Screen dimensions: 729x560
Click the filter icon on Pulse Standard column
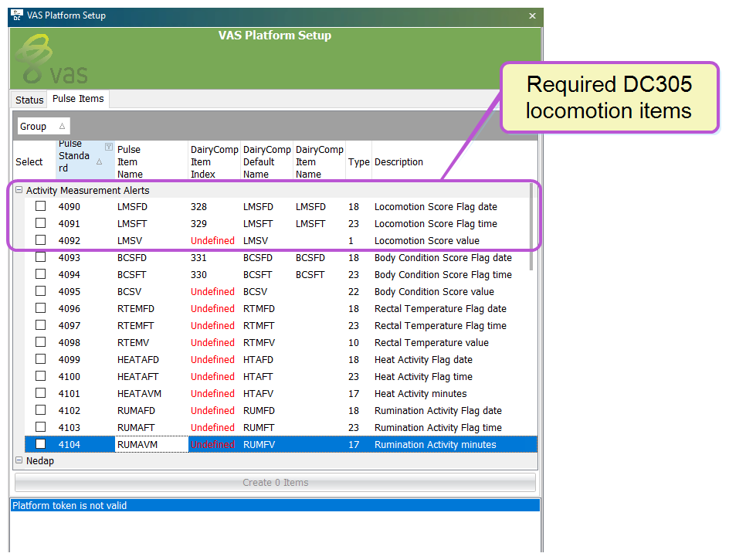click(109, 147)
